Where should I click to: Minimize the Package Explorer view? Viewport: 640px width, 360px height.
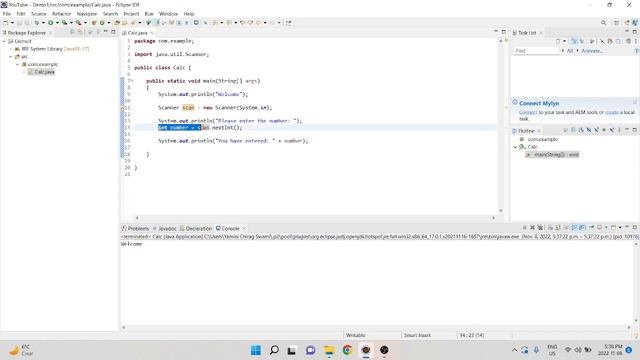pyautogui.click(x=106, y=32)
